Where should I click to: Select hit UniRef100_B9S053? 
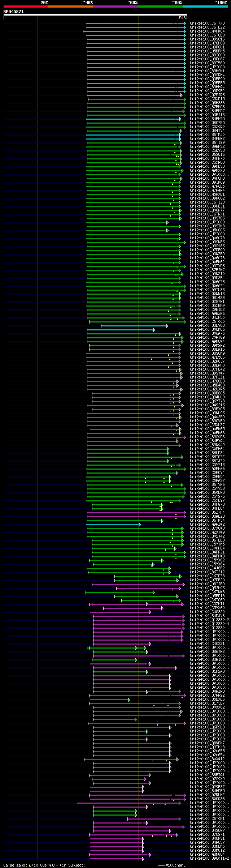click(x=207, y=437)
